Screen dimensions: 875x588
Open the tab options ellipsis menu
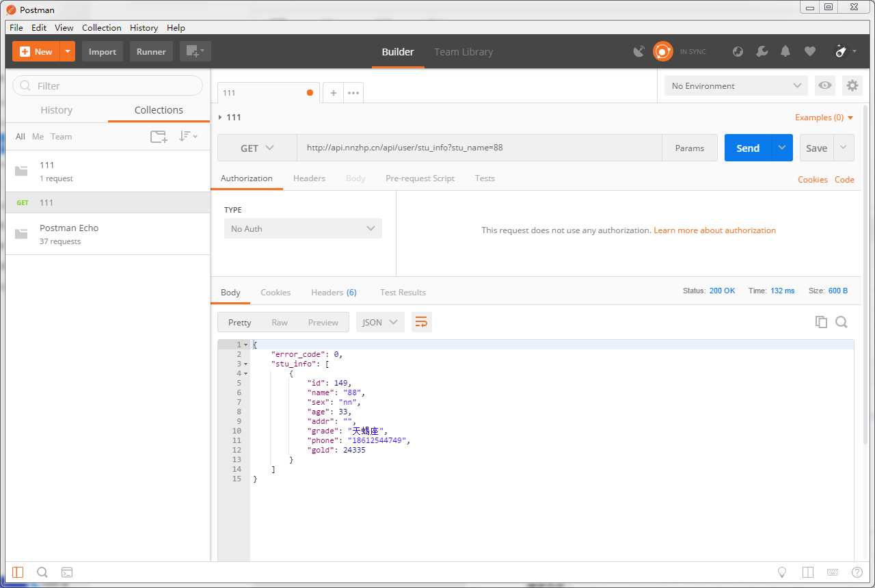(x=353, y=93)
